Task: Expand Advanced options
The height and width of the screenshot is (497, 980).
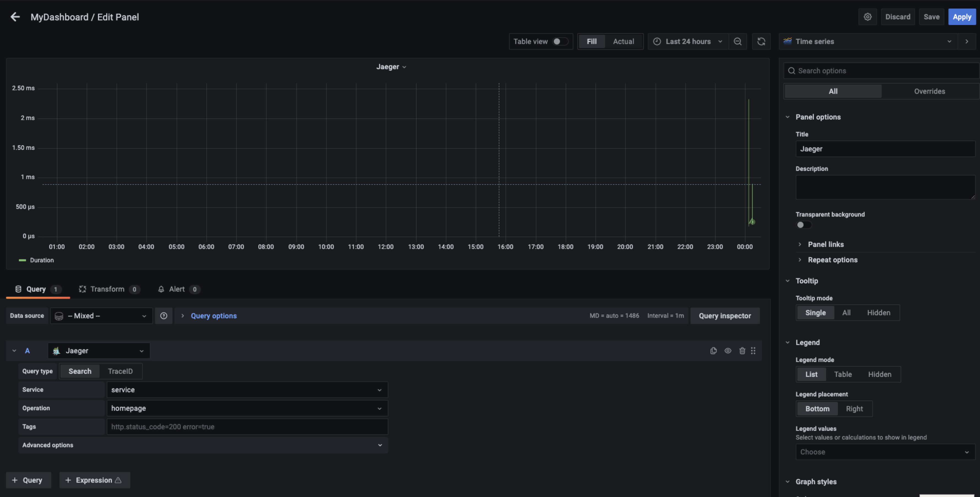Action: point(203,445)
